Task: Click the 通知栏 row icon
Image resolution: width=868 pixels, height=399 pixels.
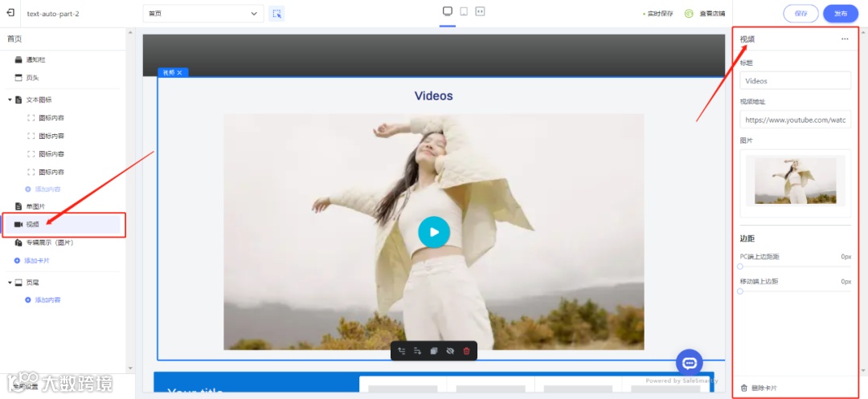Action: (x=18, y=59)
